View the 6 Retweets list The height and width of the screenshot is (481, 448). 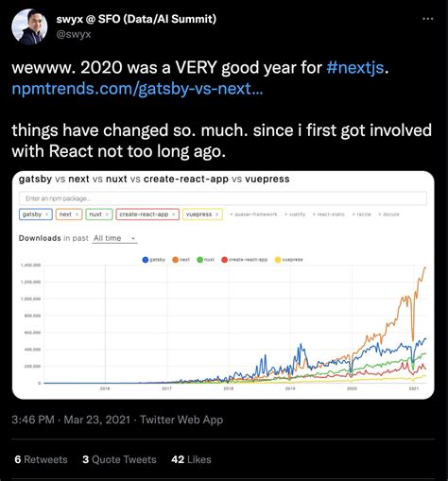point(41,459)
